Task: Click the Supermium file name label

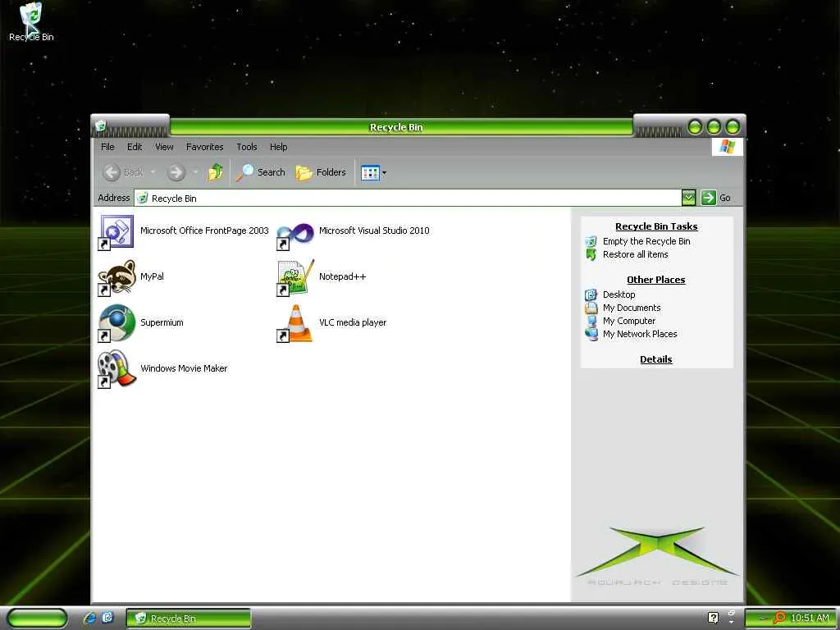Action: (162, 322)
